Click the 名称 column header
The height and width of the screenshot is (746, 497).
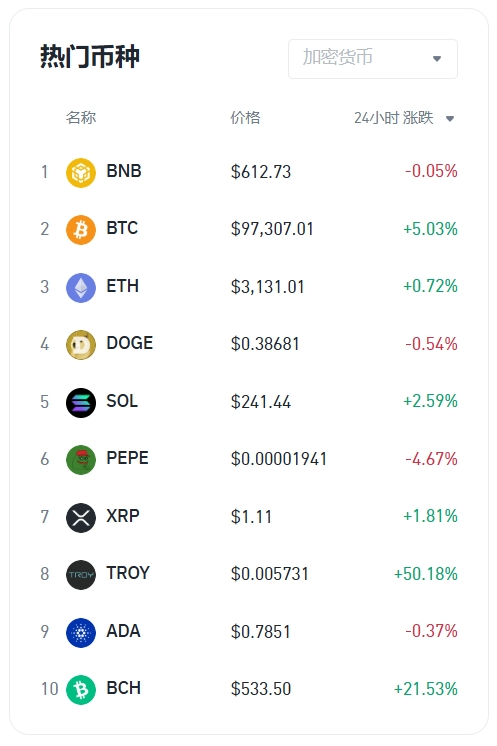[81, 118]
